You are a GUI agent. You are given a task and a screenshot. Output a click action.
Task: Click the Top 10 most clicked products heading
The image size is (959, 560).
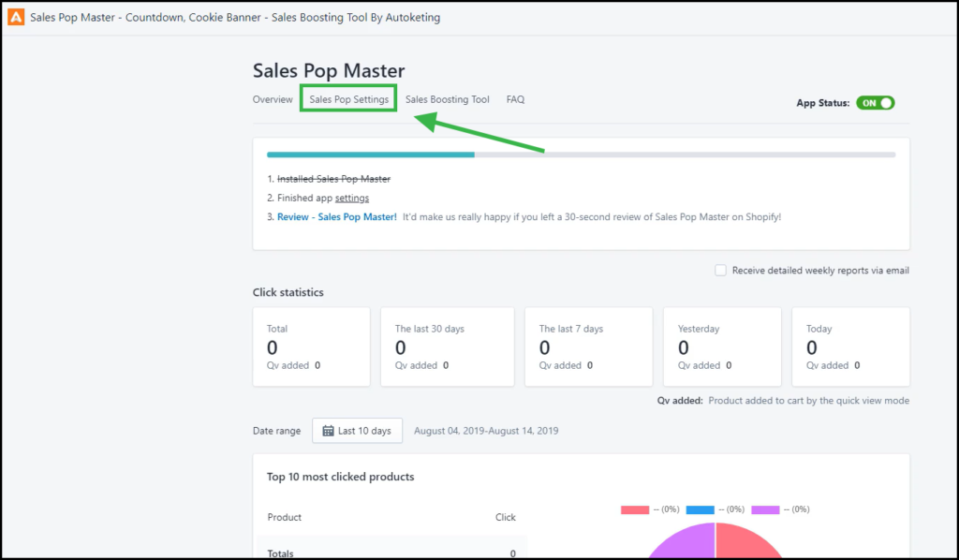[x=340, y=477]
